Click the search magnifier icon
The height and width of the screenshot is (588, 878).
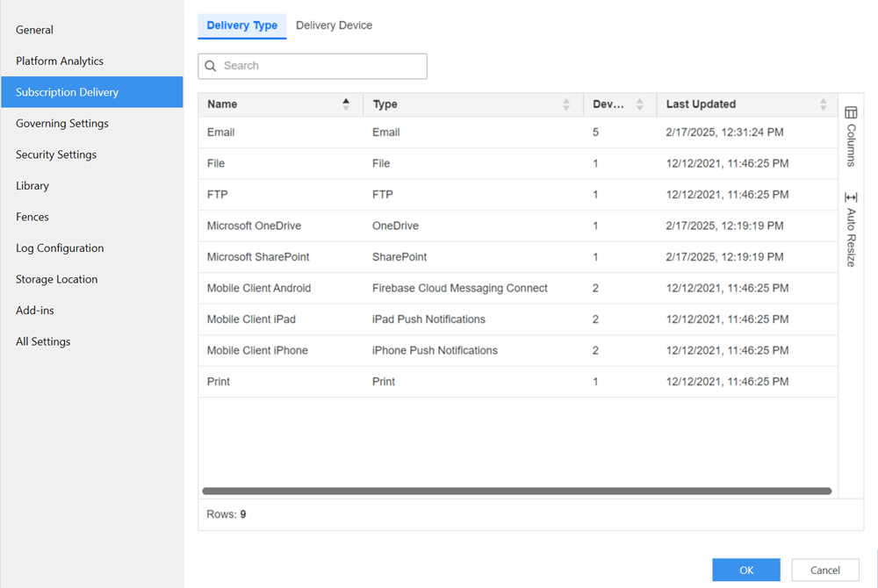coord(211,66)
